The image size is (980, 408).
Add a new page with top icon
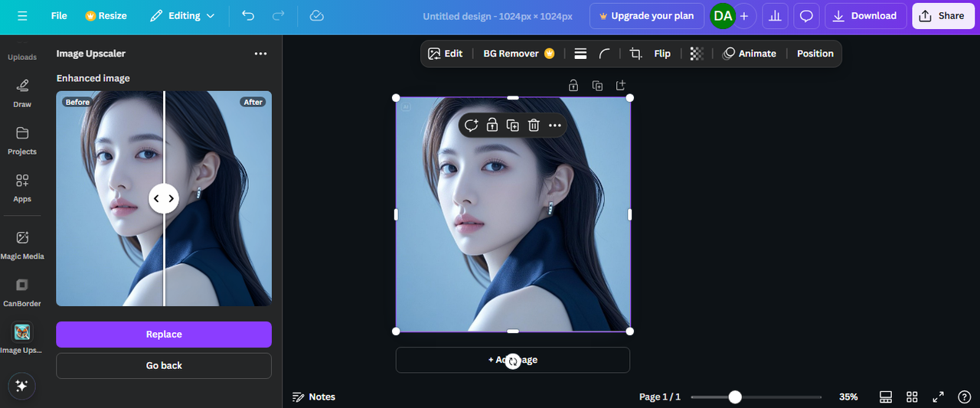pyautogui.click(x=621, y=85)
